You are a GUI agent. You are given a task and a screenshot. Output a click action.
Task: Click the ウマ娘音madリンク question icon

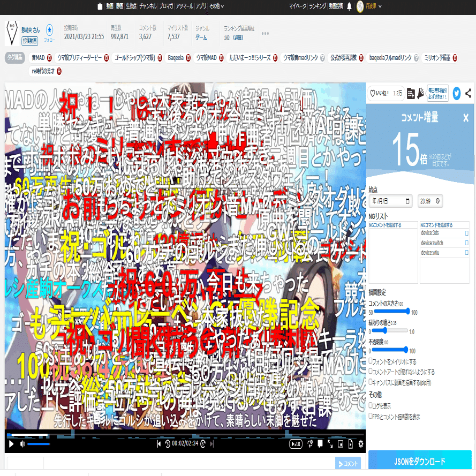point(322,58)
